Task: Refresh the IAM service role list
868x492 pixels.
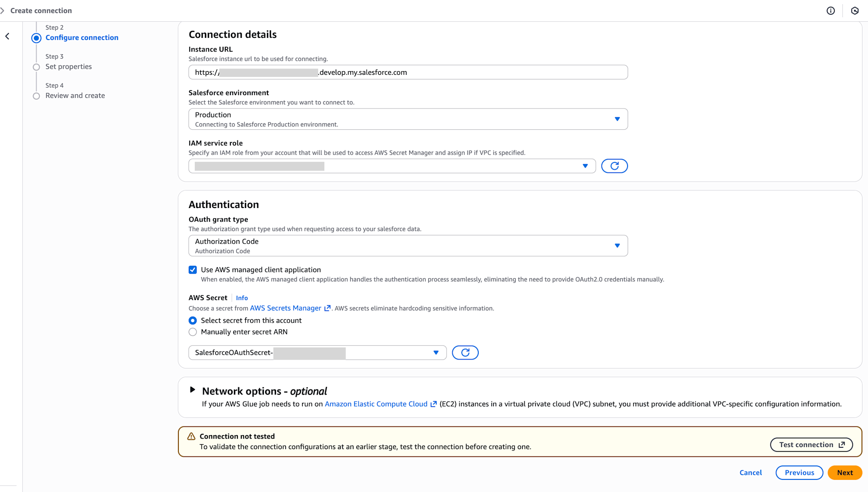Action: point(614,165)
